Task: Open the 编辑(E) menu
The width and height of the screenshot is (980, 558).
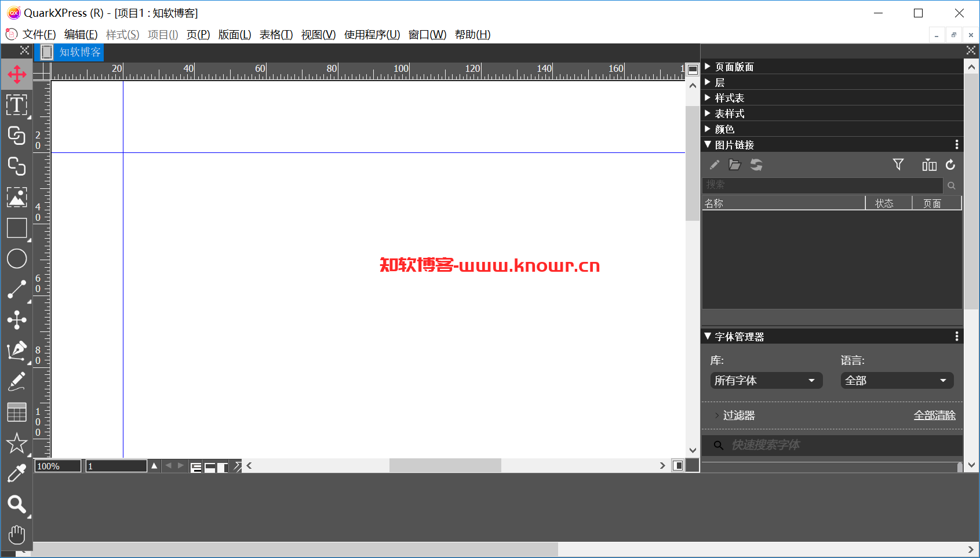Action: coord(81,35)
